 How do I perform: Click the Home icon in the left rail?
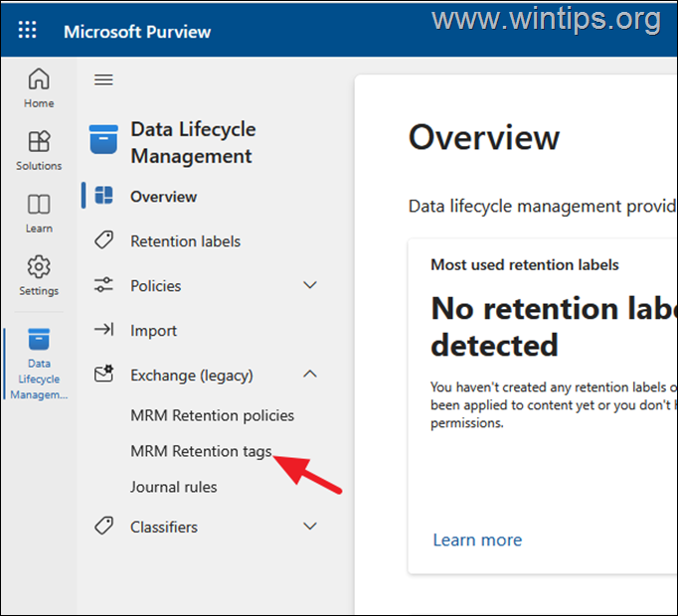[x=39, y=79]
